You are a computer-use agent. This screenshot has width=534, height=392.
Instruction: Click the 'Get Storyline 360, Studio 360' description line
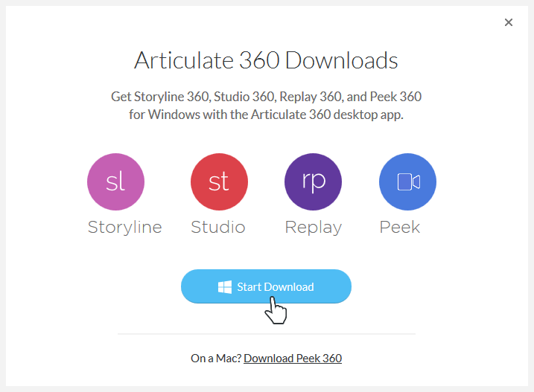[x=266, y=97]
